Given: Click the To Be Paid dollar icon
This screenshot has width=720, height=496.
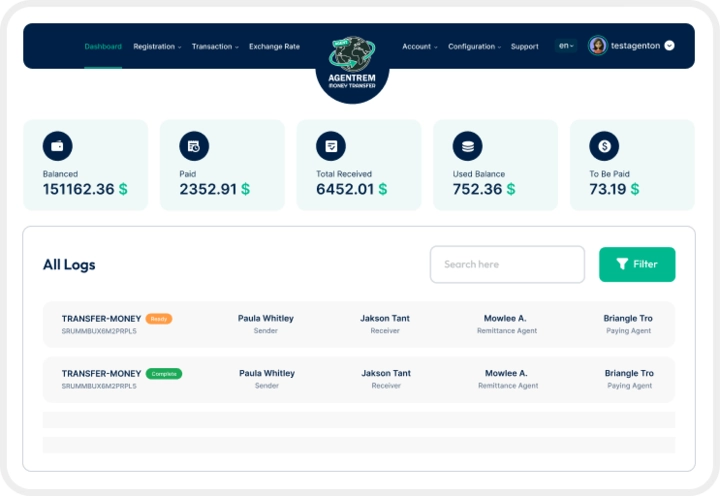Looking at the screenshot, I should point(604,146).
